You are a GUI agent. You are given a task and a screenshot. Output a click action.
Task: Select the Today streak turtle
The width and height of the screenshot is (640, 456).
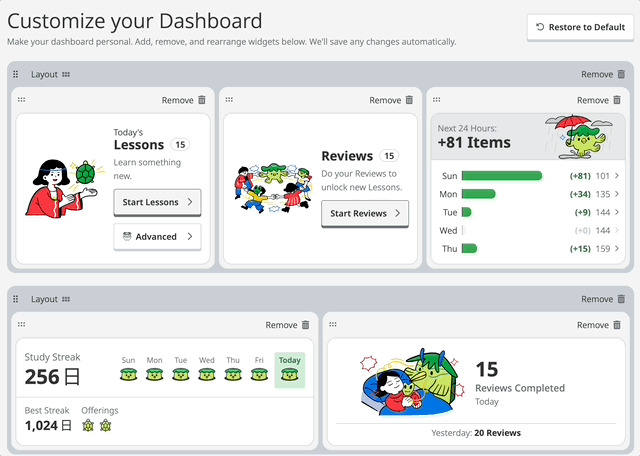(289, 374)
